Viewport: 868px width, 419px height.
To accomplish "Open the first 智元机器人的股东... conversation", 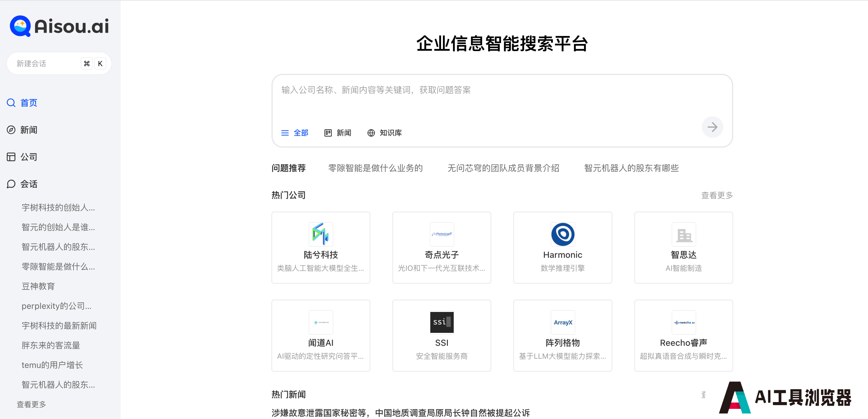I will (x=58, y=247).
